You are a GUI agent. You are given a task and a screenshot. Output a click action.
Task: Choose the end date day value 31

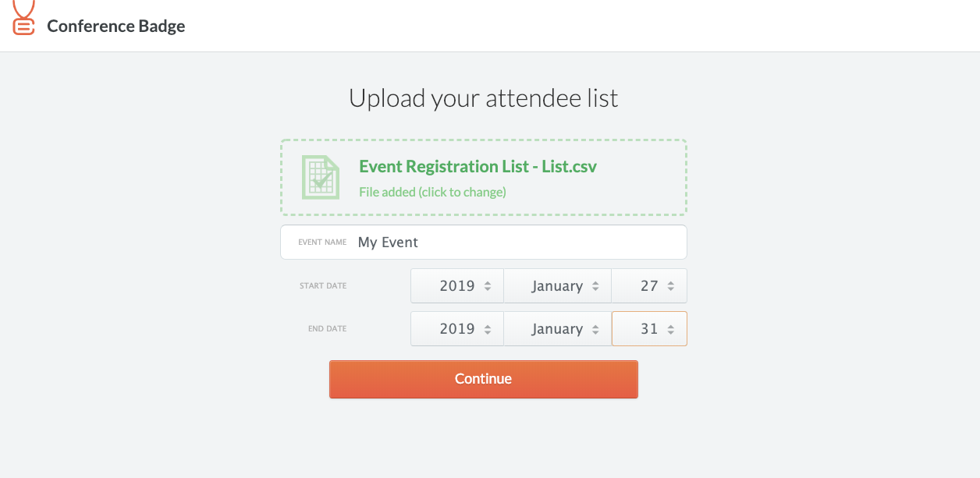coord(649,329)
